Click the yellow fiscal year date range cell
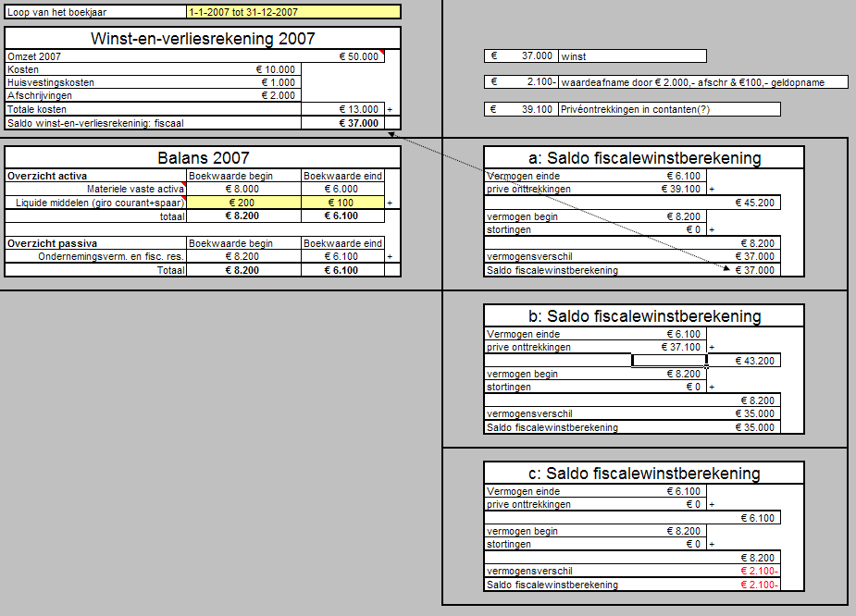This screenshot has width=856, height=616. [293, 12]
